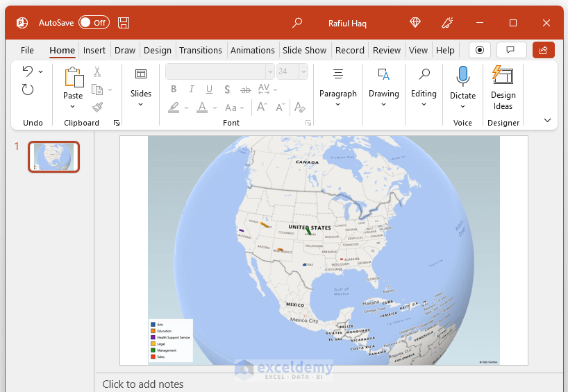Click the premium diamond icon
Image resolution: width=568 pixels, height=392 pixels.
(x=415, y=23)
